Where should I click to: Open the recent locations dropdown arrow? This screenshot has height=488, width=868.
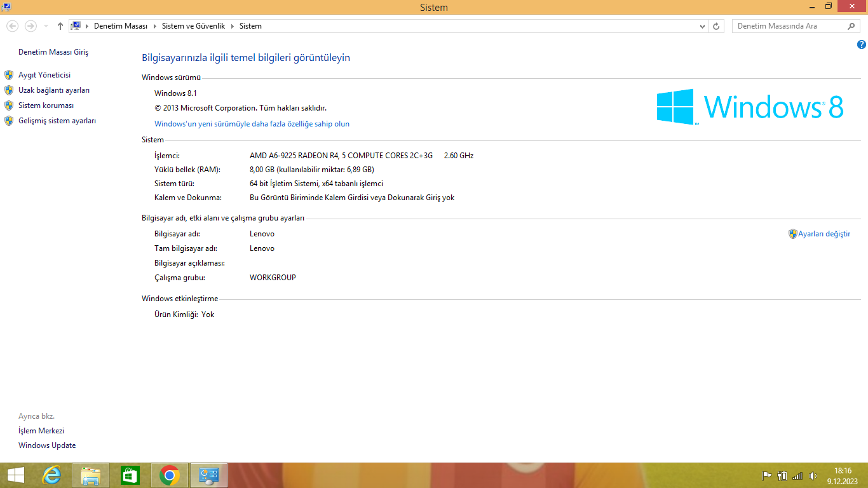click(46, 26)
